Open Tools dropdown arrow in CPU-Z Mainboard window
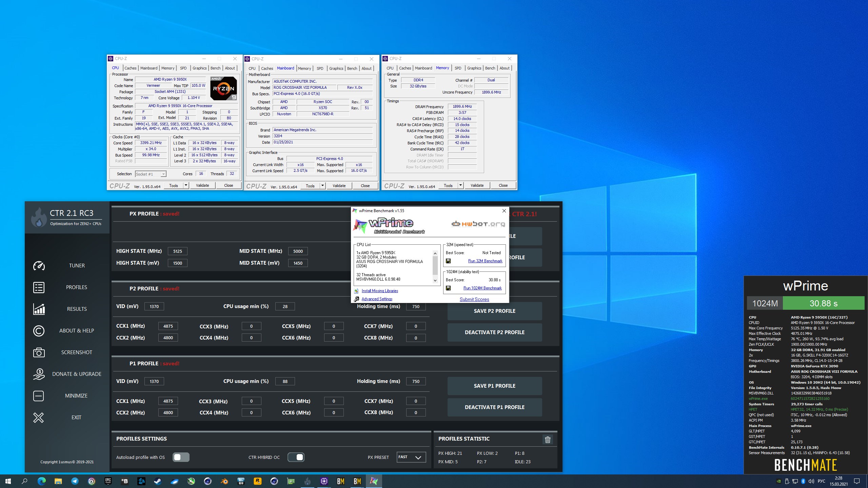Image resolution: width=868 pixels, height=488 pixels. 322,186
